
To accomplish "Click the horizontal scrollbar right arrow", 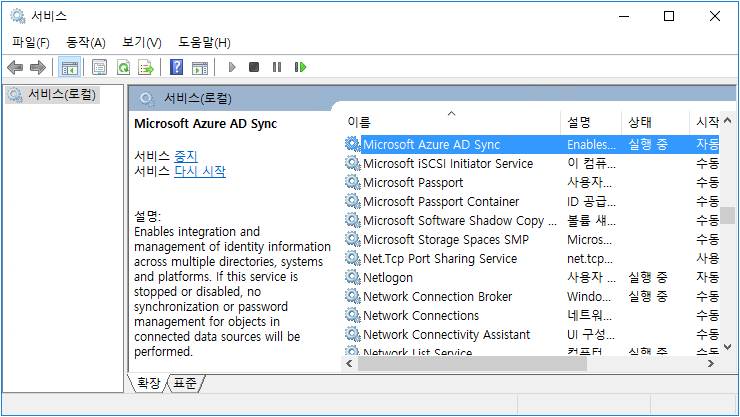I will pos(711,364).
